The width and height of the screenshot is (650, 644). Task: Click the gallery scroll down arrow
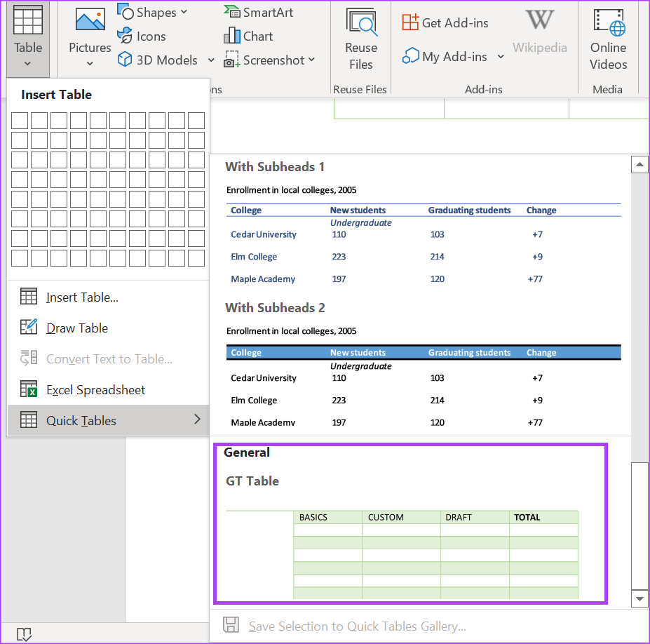[639, 599]
